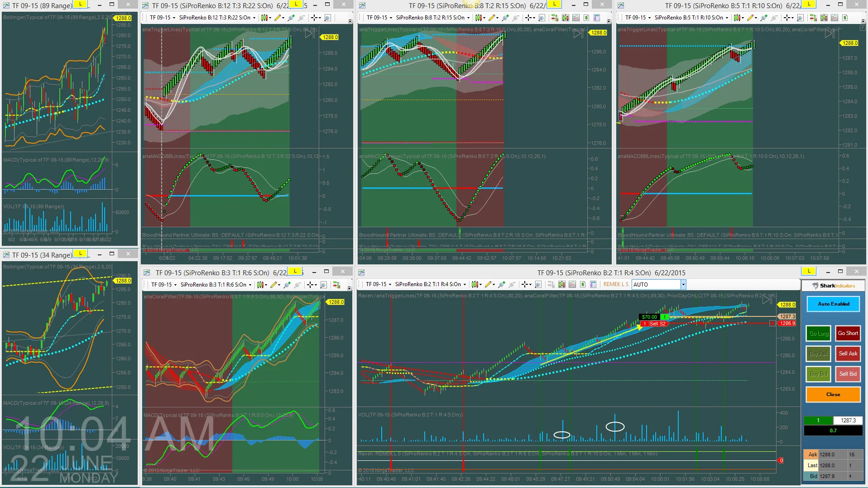Open strategies dollar icon in B:8 T:2 chart
Image resolution: width=868 pixels, height=488 pixels.
pyautogui.click(x=586, y=18)
